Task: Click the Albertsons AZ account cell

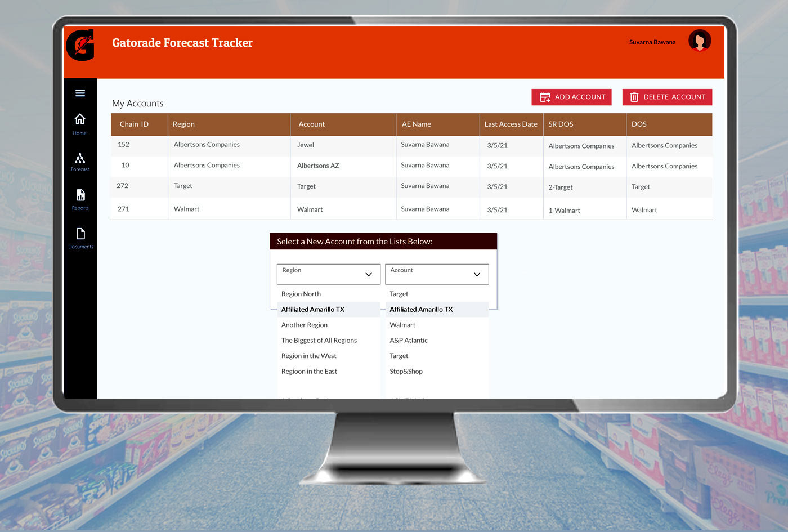Action: [318, 166]
